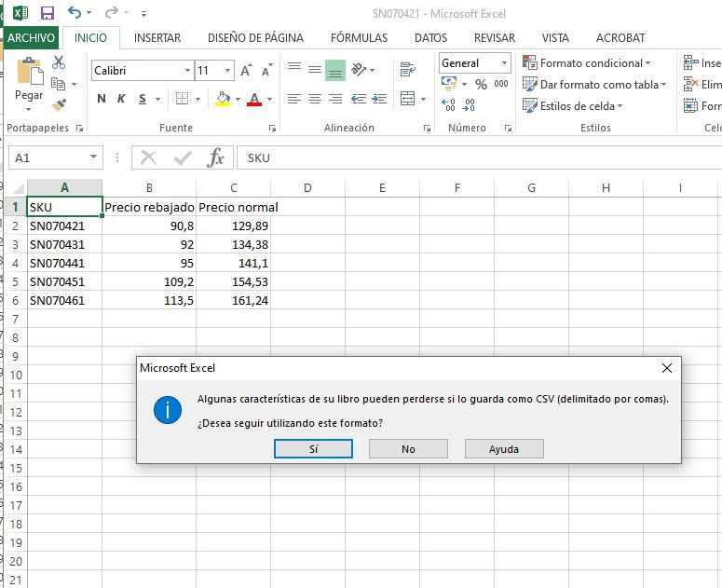The image size is (722, 588).
Task: Open fill color dropdown arrow
Action: click(x=238, y=99)
